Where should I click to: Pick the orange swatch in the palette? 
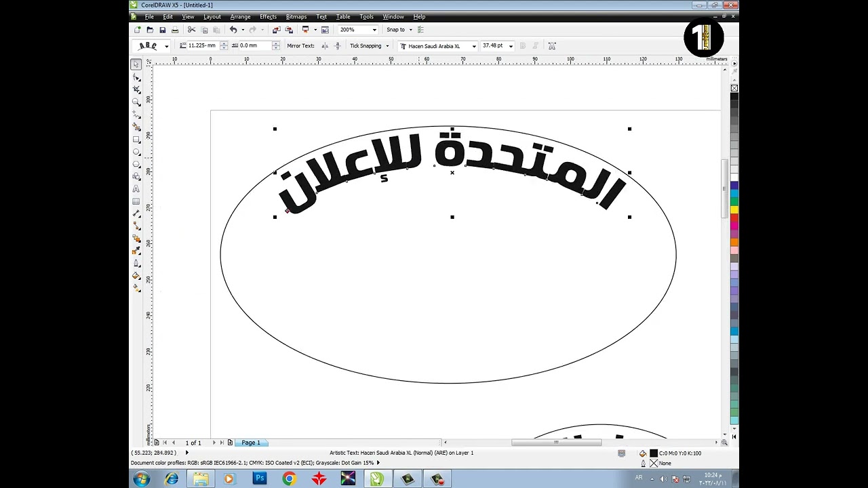734,242
